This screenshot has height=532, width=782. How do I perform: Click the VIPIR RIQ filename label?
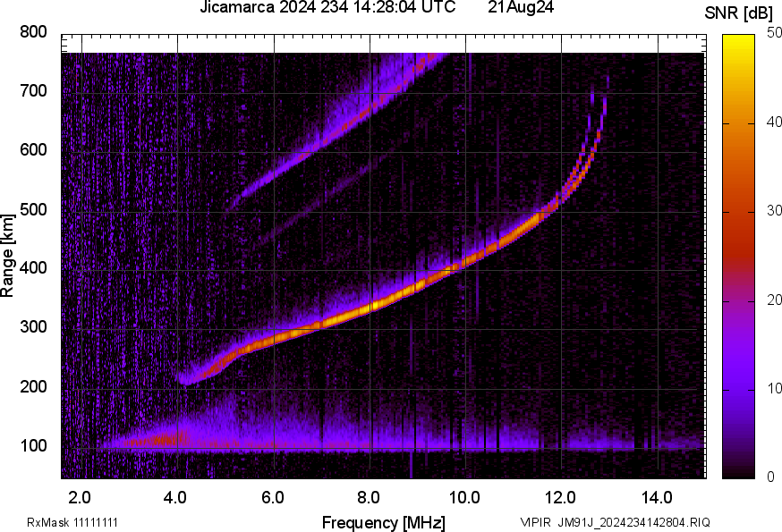tap(615, 522)
